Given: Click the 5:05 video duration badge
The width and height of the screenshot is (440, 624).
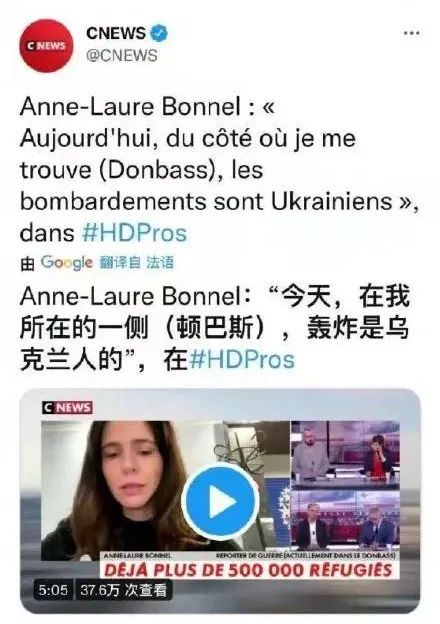Looking at the screenshot, I should 53,590.
